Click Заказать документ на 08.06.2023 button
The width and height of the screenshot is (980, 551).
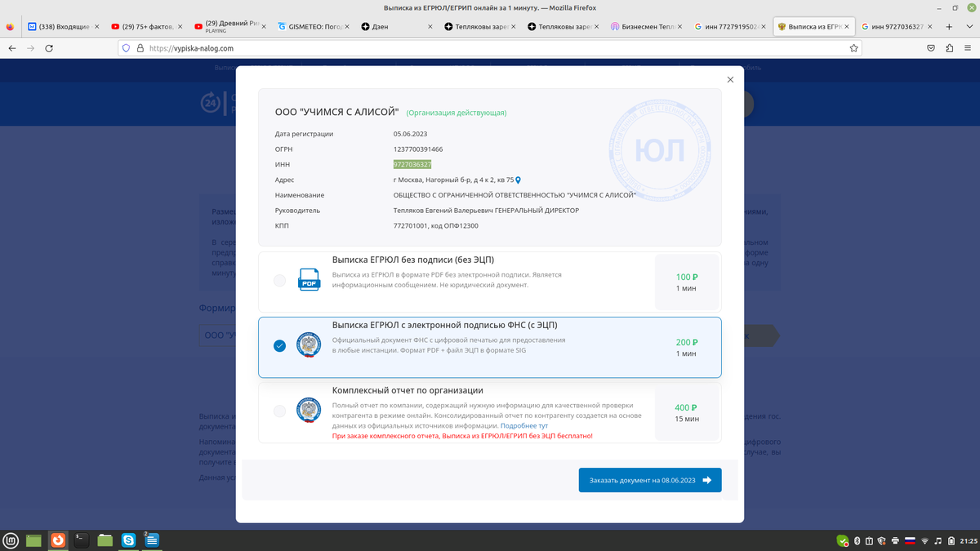[650, 480]
